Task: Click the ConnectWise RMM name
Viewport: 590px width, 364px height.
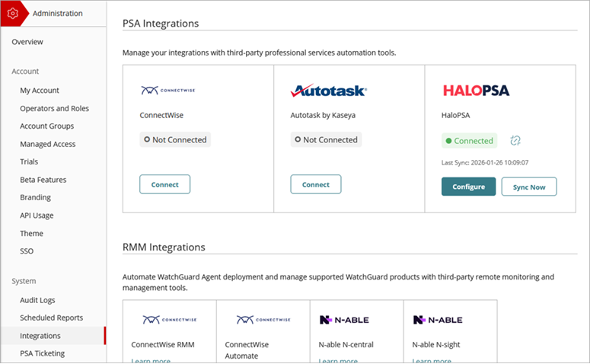Action: pyautogui.click(x=163, y=345)
